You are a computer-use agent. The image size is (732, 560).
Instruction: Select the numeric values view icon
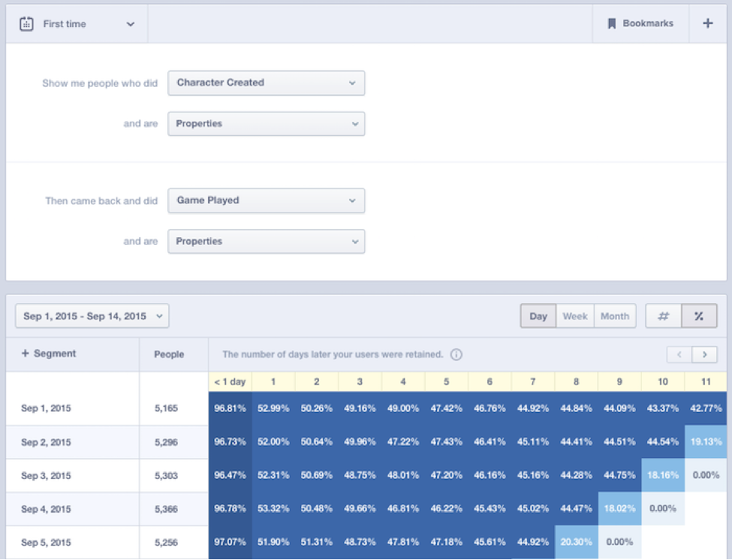[x=662, y=315]
